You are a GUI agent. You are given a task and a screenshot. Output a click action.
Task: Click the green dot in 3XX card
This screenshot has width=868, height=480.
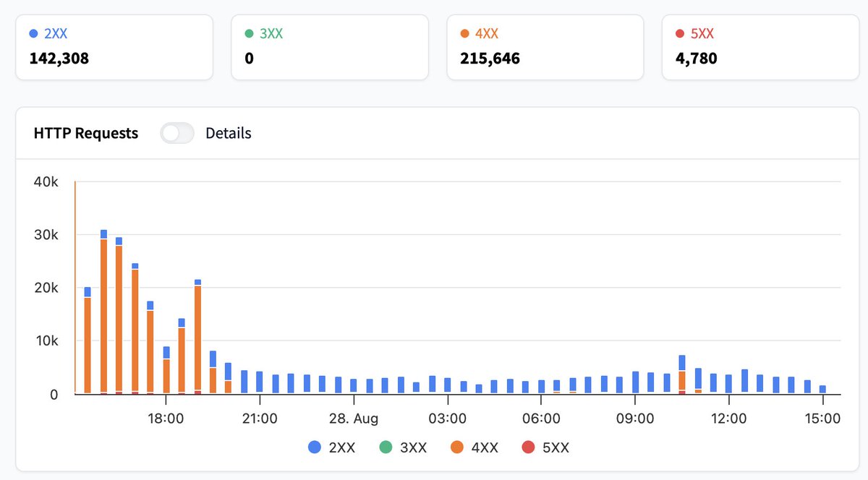[x=249, y=33]
